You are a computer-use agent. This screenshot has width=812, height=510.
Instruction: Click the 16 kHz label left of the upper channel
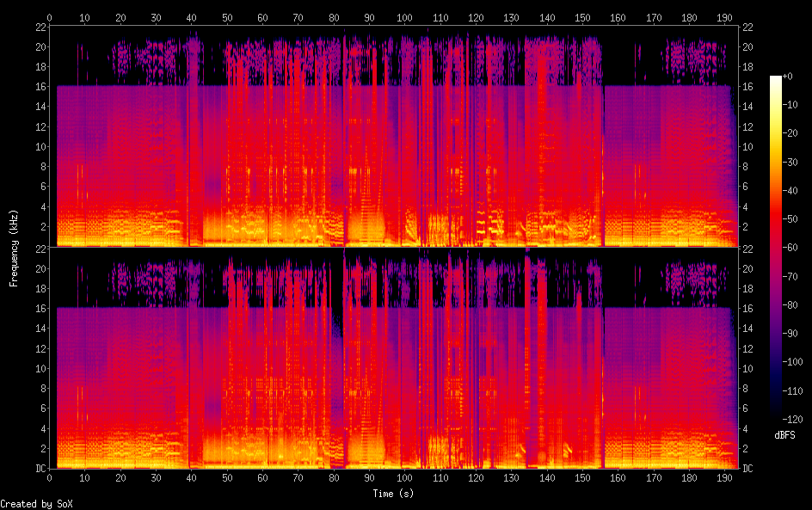coord(39,87)
